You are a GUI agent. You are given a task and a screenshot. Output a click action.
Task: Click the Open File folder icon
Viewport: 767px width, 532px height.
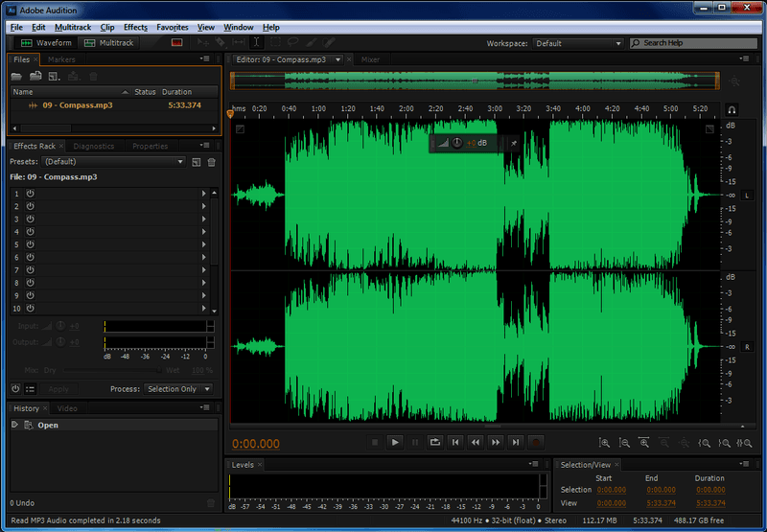click(x=16, y=77)
